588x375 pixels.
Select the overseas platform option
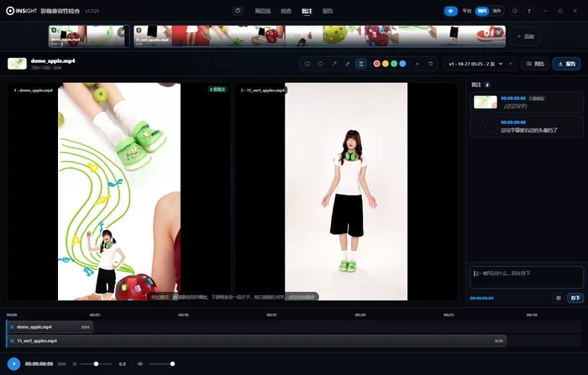coord(497,11)
